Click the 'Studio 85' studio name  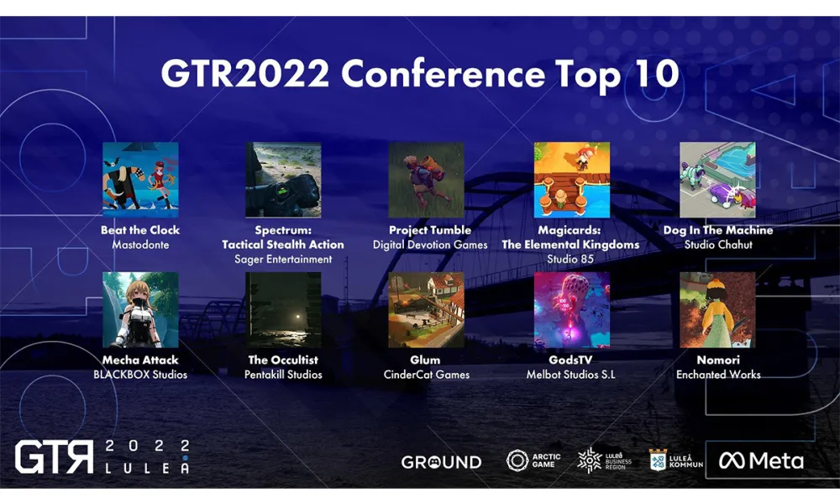pos(570,260)
